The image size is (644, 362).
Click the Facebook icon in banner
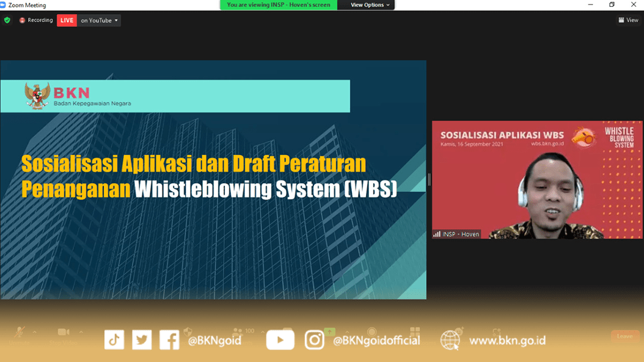click(x=169, y=339)
